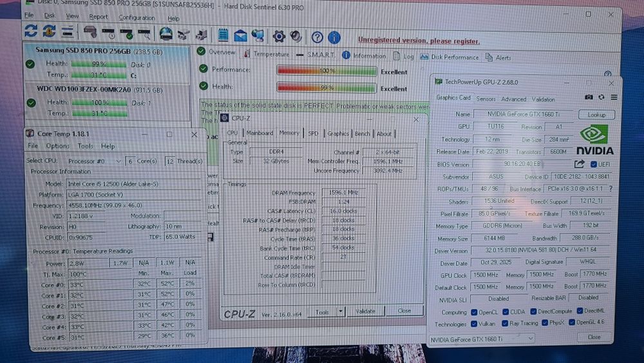The height and width of the screenshot is (363, 644).
Task: Toggle the DirectCompute checkbox
Action: tap(533, 311)
